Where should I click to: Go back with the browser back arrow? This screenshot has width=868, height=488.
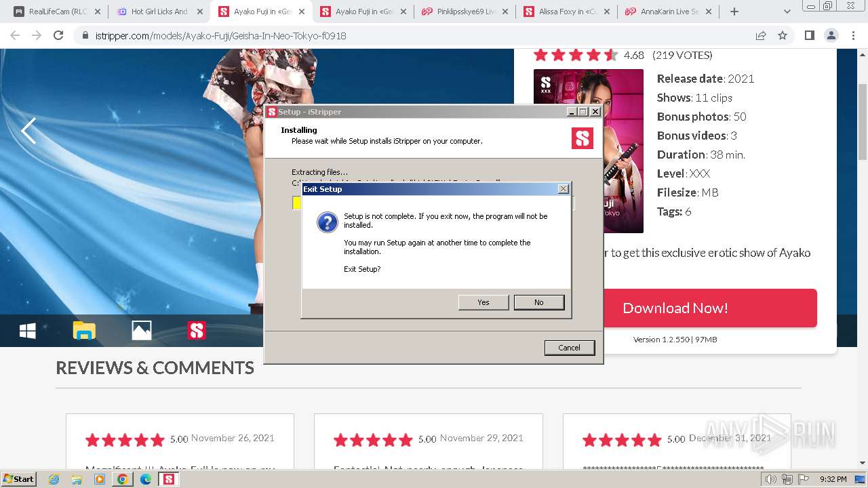pos(15,35)
